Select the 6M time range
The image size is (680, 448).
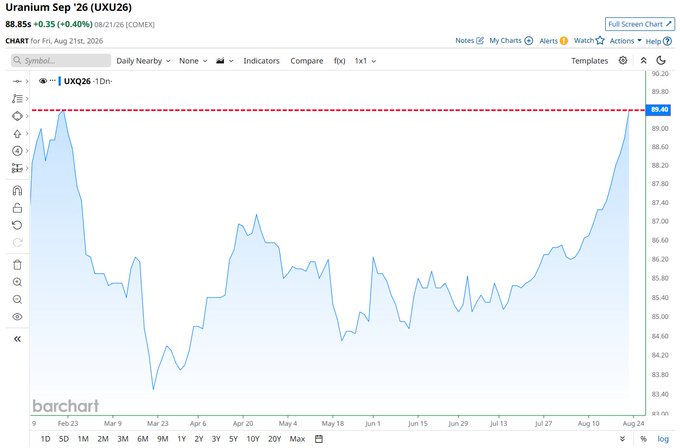pos(143,439)
